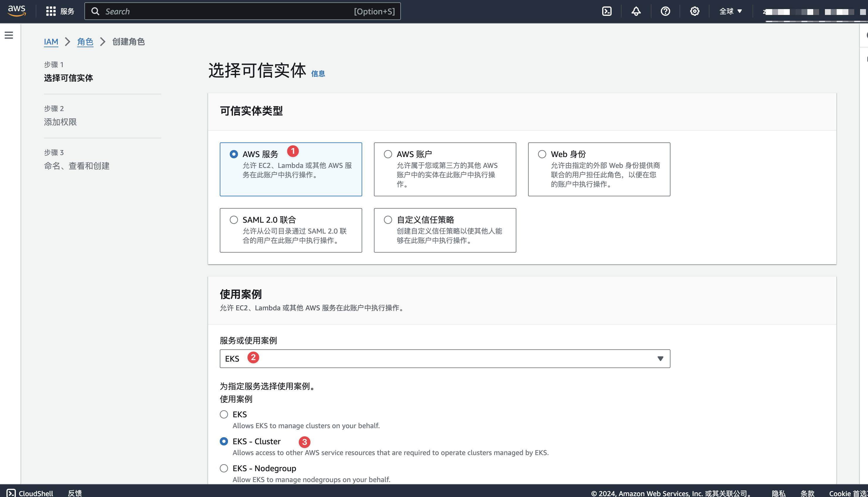
Task: Open Cookie preferences link
Action: coord(848,493)
